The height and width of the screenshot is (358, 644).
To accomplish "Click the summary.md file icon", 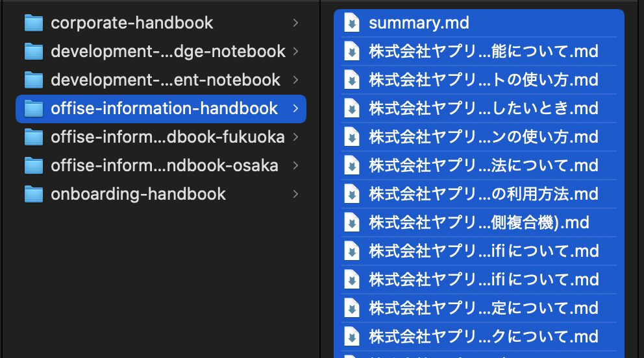I will [352, 23].
